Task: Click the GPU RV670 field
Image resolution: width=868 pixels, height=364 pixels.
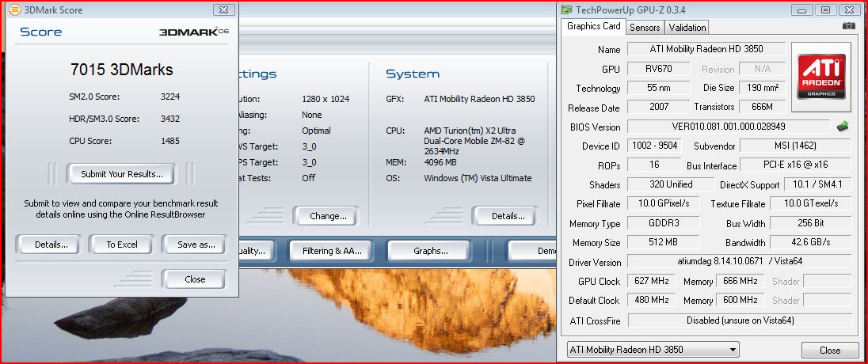Action: pos(659,69)
